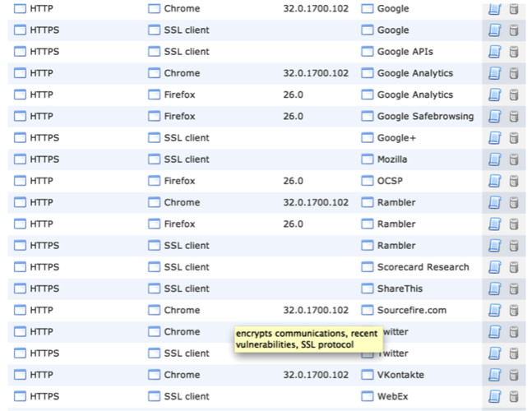
Task: Click the icon beside Google APIs
Action: click(367, 52)
